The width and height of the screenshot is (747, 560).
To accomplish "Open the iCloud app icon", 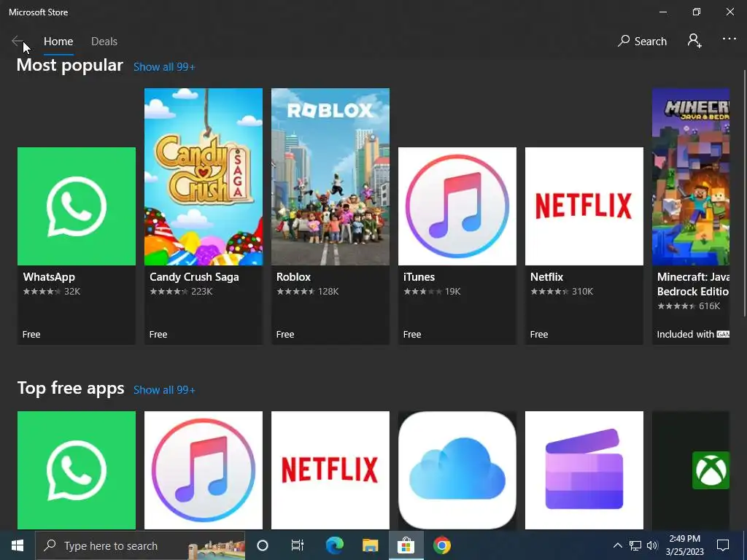I will pyautogui.click(x=457, y=470).
